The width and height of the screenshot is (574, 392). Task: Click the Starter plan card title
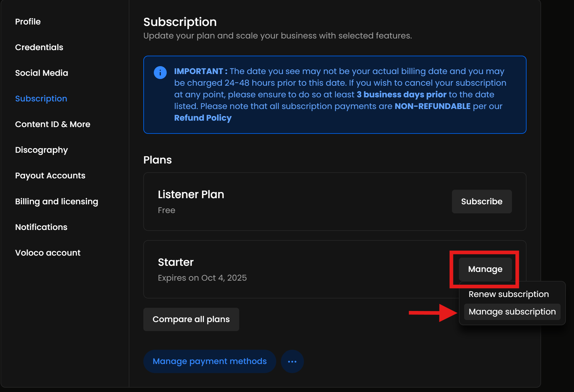[176, 262]
